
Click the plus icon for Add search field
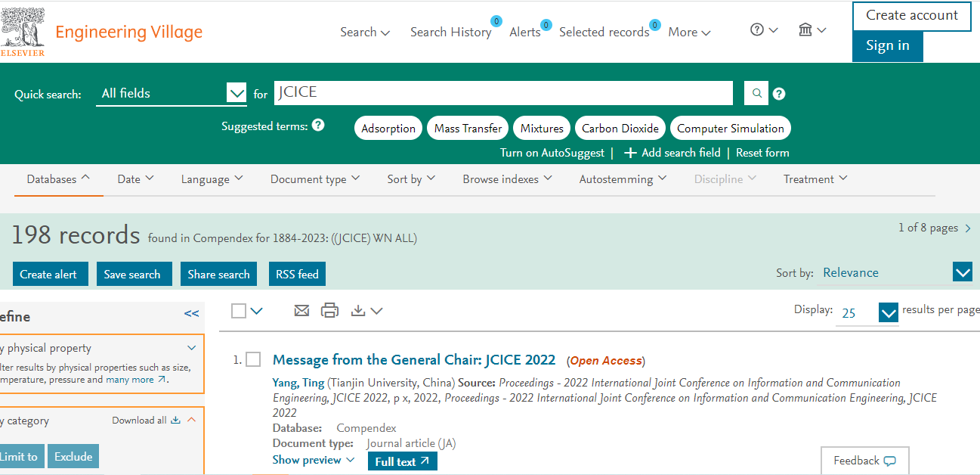click(630, 153)
